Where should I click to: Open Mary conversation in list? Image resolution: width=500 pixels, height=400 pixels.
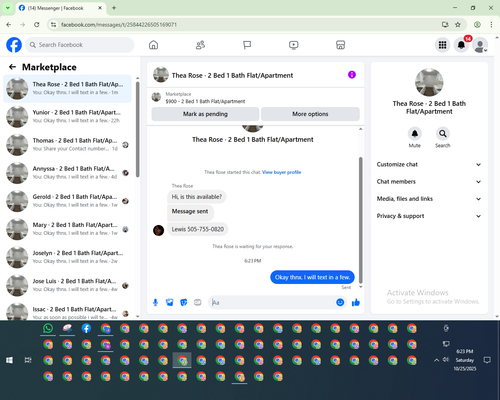pos(68,229)
